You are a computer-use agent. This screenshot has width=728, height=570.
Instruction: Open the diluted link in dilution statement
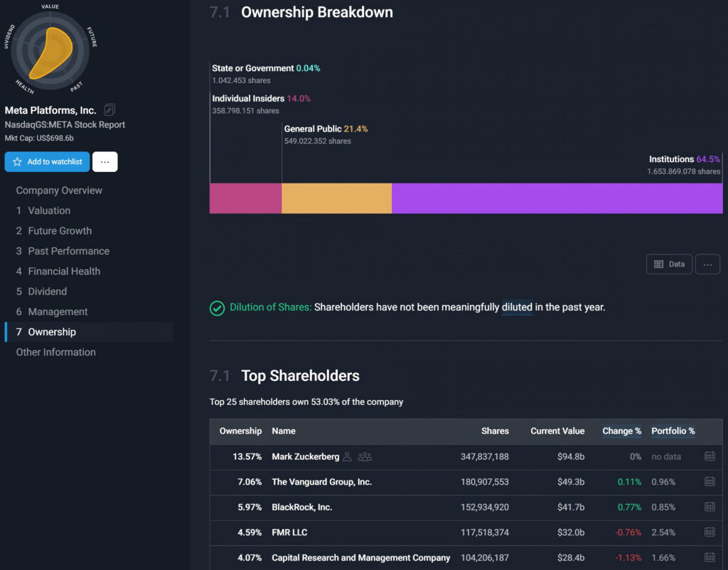[x=518, y=306]
